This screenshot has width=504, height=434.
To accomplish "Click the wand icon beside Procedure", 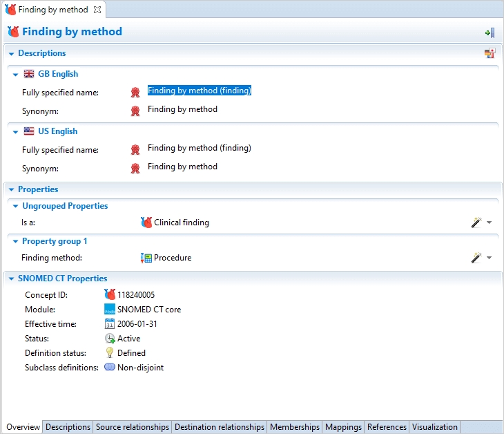I will pyautogui.click(x=476, y=258).
